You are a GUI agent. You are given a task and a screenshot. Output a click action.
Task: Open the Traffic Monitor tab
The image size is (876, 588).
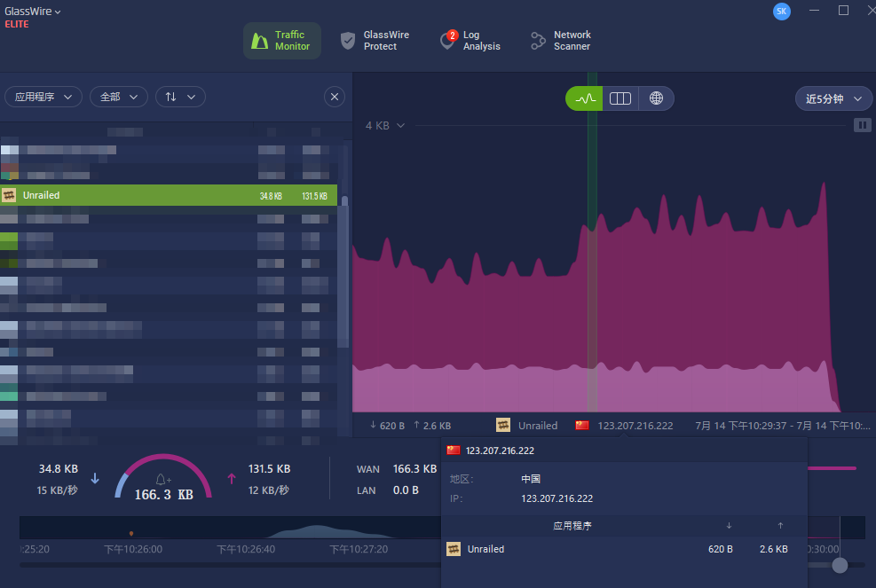click(281, 41)
